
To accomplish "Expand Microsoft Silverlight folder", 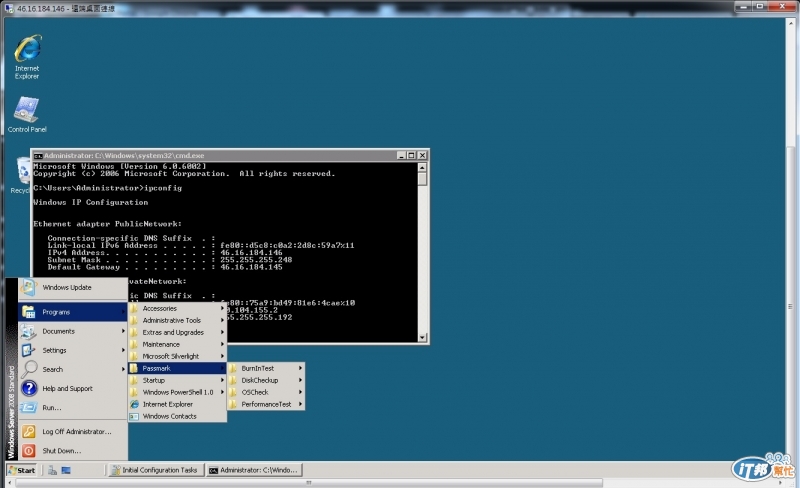I will [177, 356].
